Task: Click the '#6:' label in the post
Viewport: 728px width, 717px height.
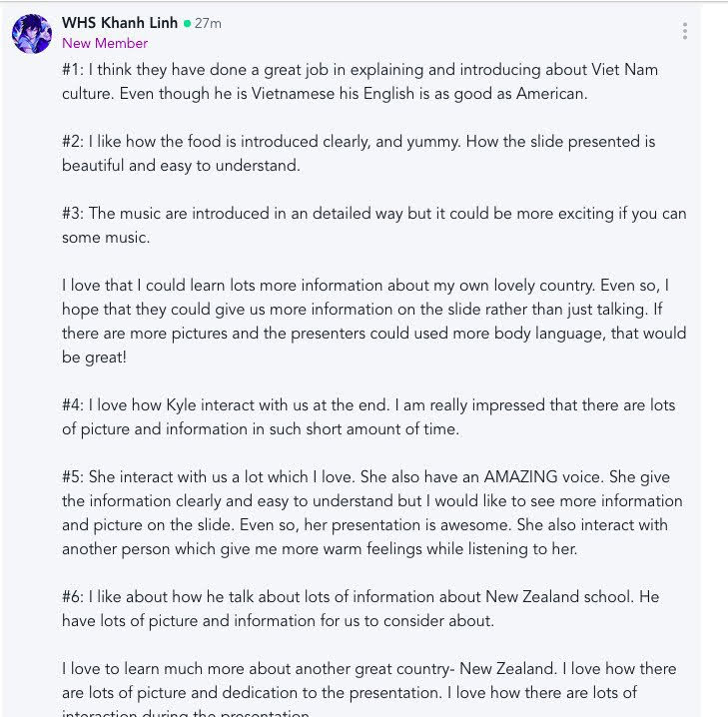Action: (x=73, y=596)
